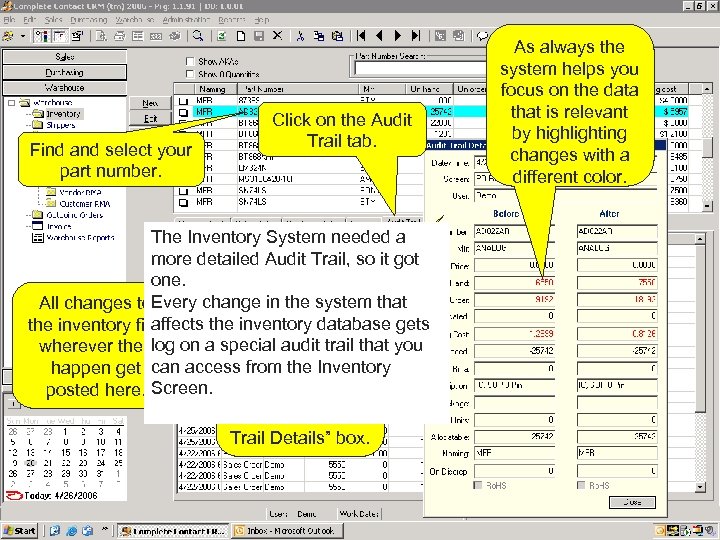Click in the Part Number Search field
This screenshot has width=720, height=540.
420,68
